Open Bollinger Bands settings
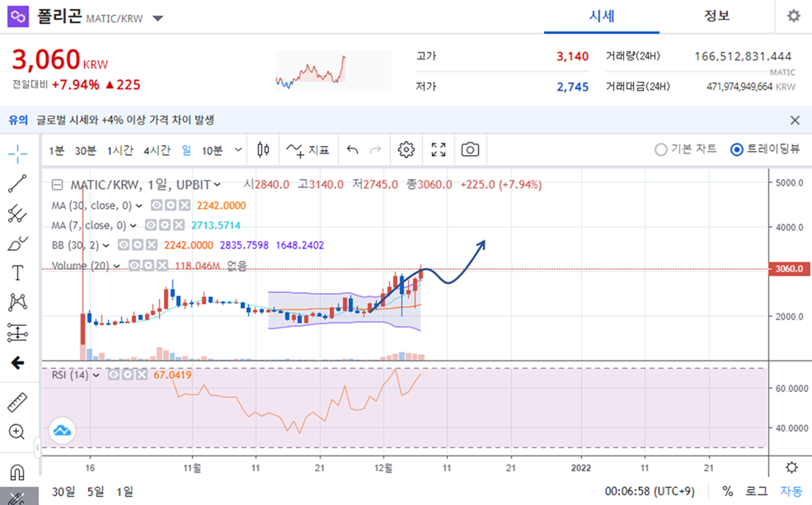This screenshot has width=812, height=505. 137,245
